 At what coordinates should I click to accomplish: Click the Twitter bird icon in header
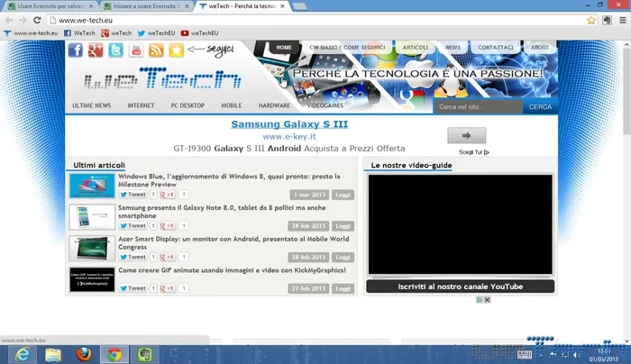tap(115, 50)
